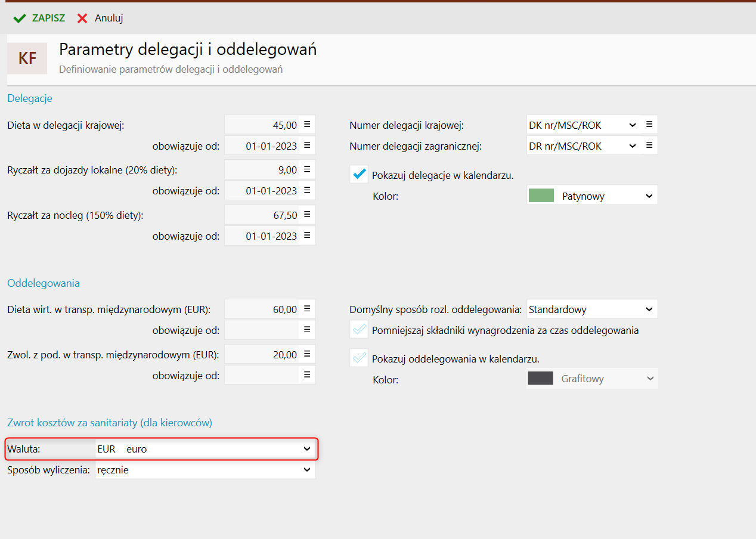
Task: Click the Numer delegacji krajowej: label
Action: (x=406, y=125)
